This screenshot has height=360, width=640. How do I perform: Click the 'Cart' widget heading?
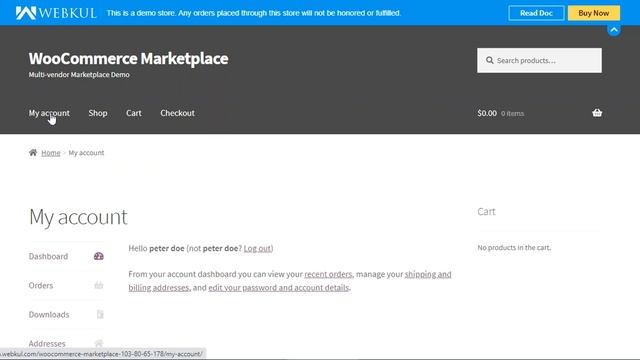pos(486,211)
